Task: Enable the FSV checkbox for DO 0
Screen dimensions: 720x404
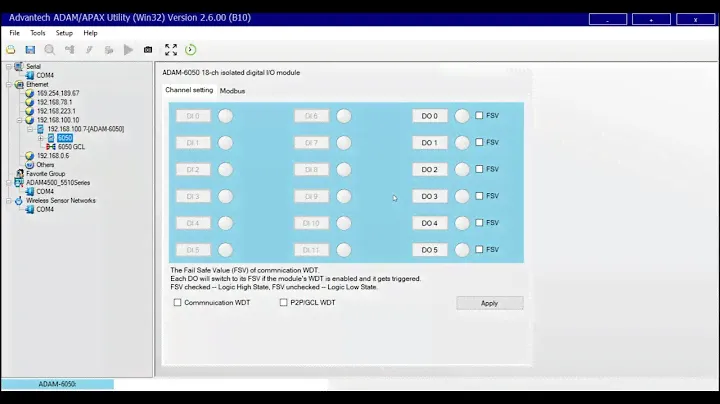Action: [479, 115]
